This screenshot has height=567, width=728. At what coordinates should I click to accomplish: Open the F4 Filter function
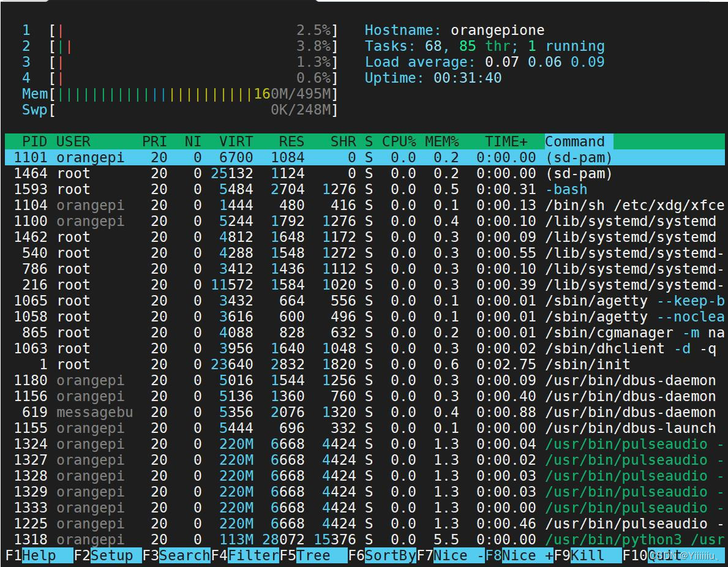pos(245,555)
